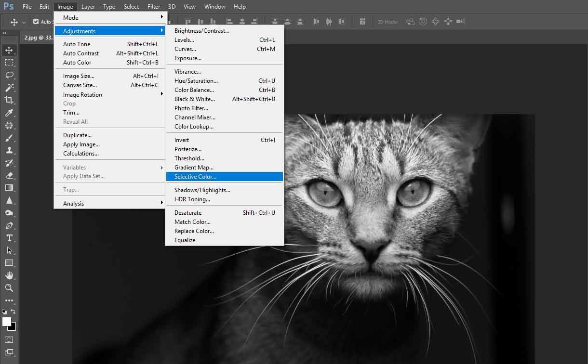Open the Canvas Size dialog
Screen dimensions: 588x364
click(110, 85)
